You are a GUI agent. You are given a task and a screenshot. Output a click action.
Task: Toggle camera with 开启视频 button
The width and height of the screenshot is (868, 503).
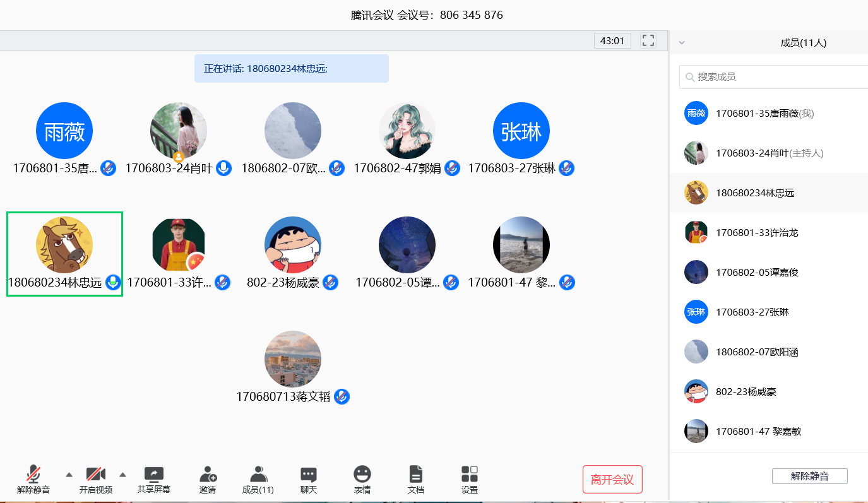coord(95,475)
